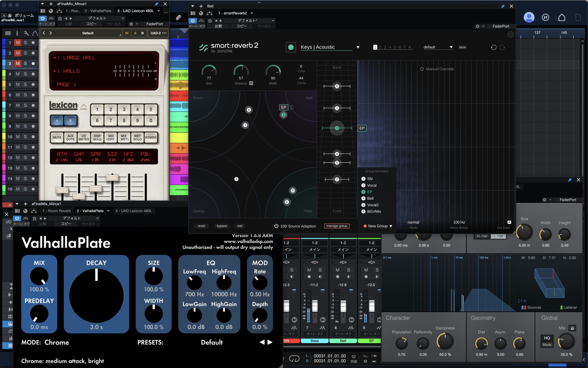Delete EP node with trash icon
588x368 pixels.
[292, 107]
